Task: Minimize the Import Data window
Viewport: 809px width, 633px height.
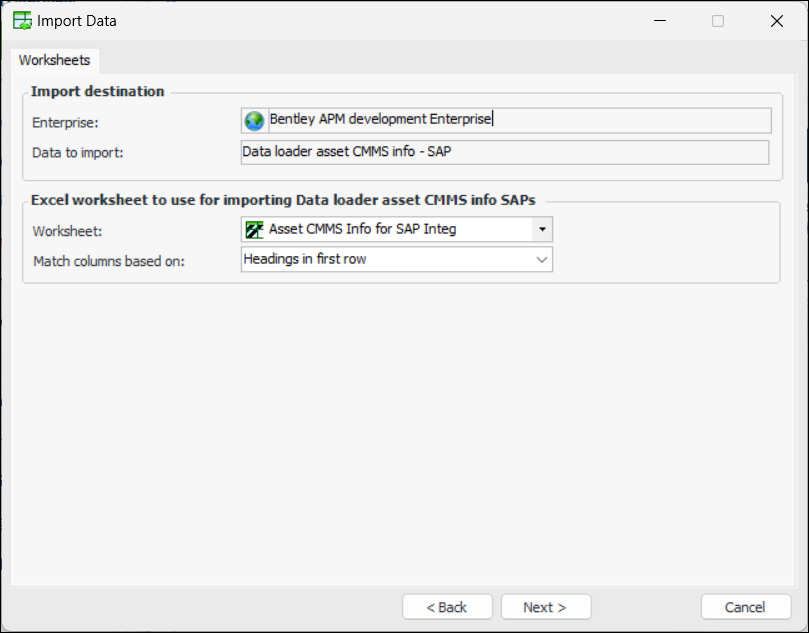Action: (660, 20)
